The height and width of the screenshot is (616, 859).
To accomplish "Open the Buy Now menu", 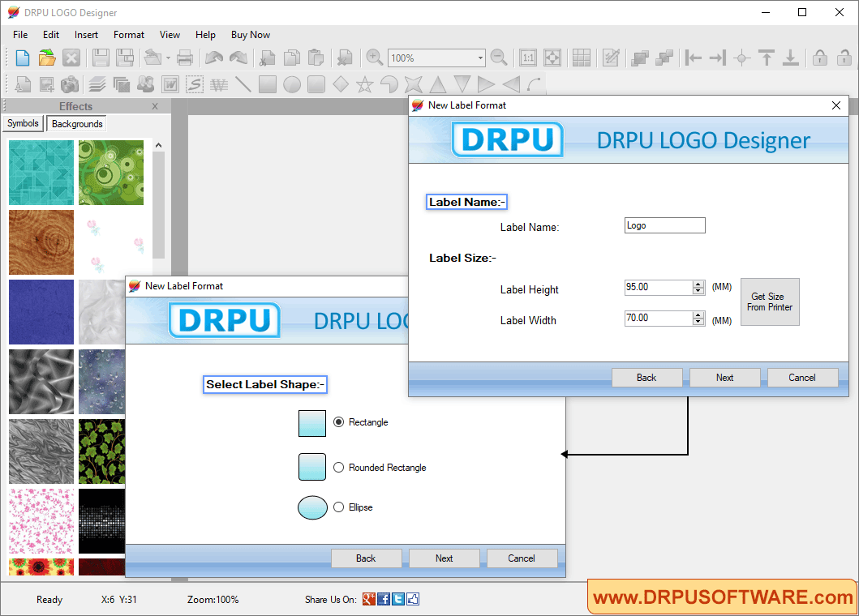I will [251, 35].
